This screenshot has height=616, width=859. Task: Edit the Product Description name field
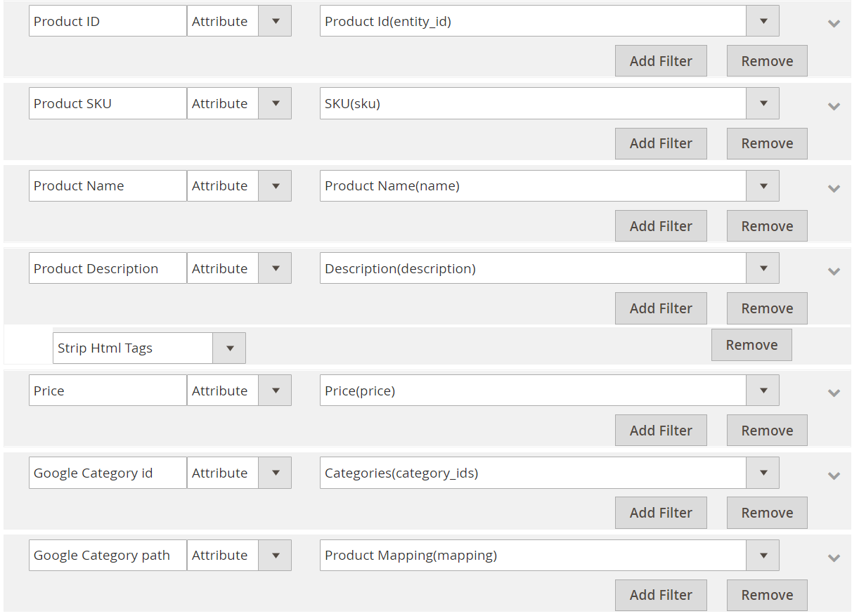pos(108,268)
